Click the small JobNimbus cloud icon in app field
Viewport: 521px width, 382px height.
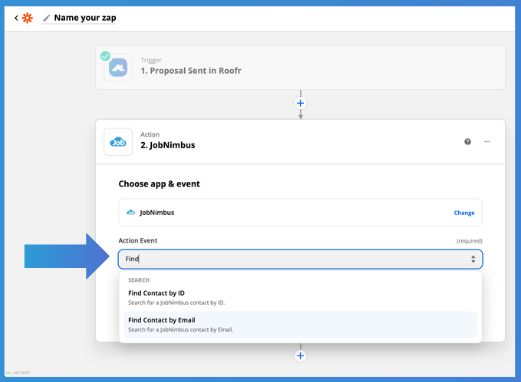click(x=131, y=212)
